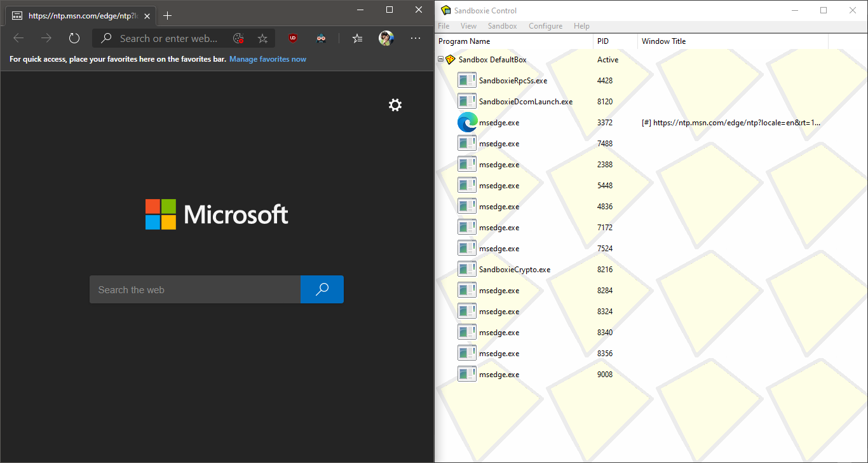This screenshot has width=868, height=463.
Task: Click PID value 4428
Action: (605, 81)
